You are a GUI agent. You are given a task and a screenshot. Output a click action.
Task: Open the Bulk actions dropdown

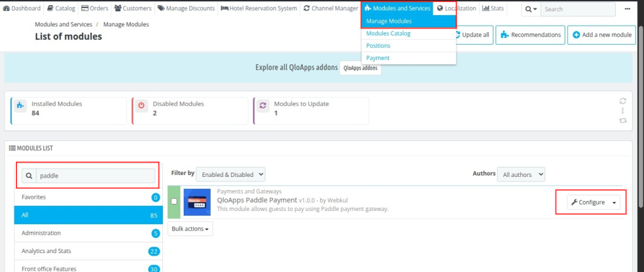tap(190, 229)
